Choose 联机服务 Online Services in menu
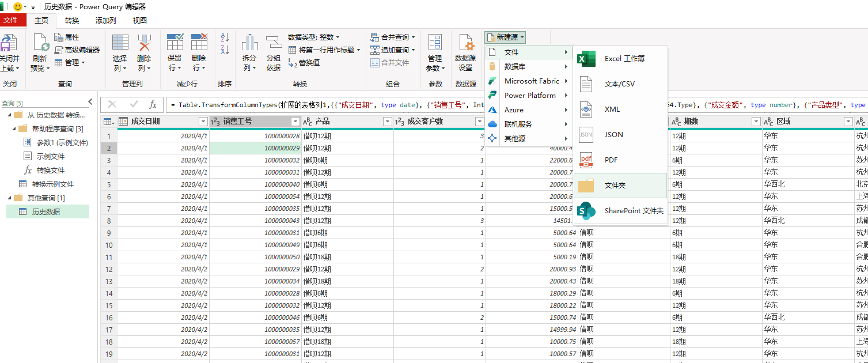The image size is (868, 363). (528, 124)
